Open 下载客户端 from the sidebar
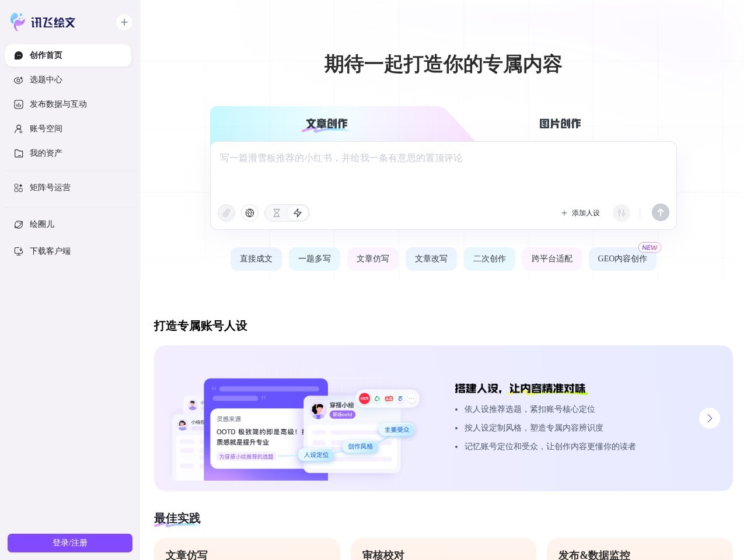Viewport: 747px width, 560px height. pos(50,251)
